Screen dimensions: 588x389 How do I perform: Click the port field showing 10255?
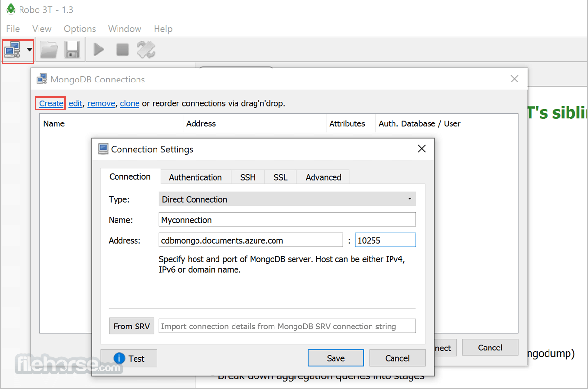(385, 240)
